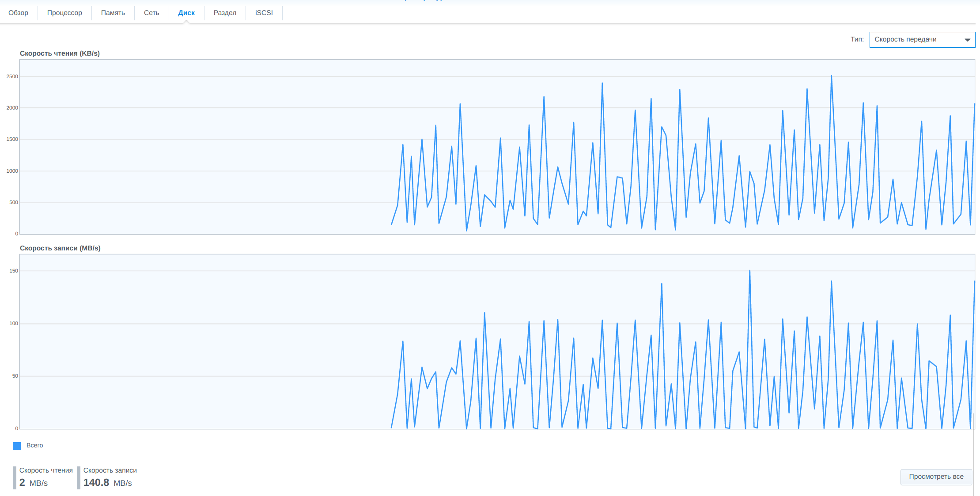Viewport: 980px width, 496px height.
Task: Click the 100 axis label on write chart
Action: pyautogui.click(x=14, y=323)
